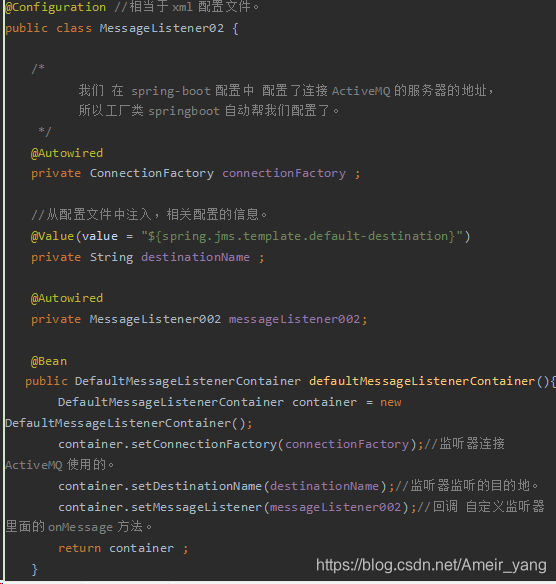The image size is (556, 584).
Task: Click the onMessage comment text
Action: pos(79,527)
